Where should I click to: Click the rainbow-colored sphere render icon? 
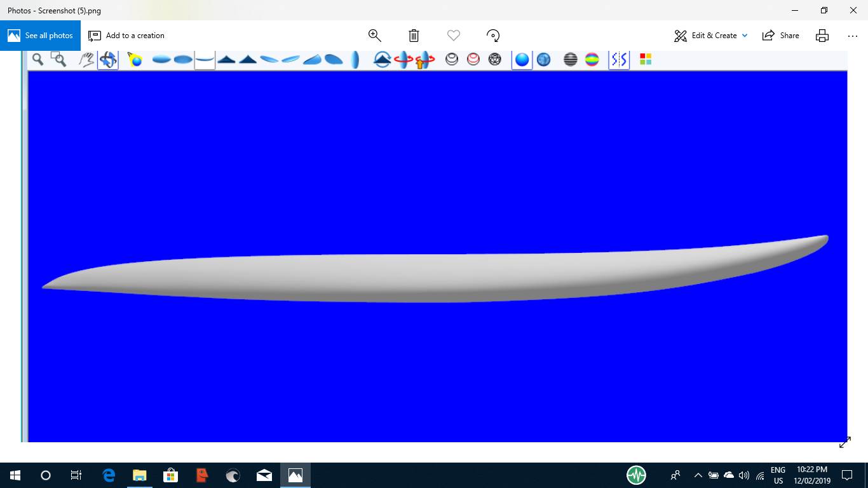pos(592,60)
